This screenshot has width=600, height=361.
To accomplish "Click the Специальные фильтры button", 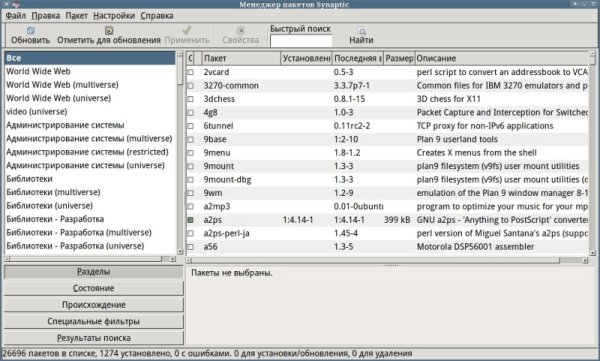I will [94, 321].
